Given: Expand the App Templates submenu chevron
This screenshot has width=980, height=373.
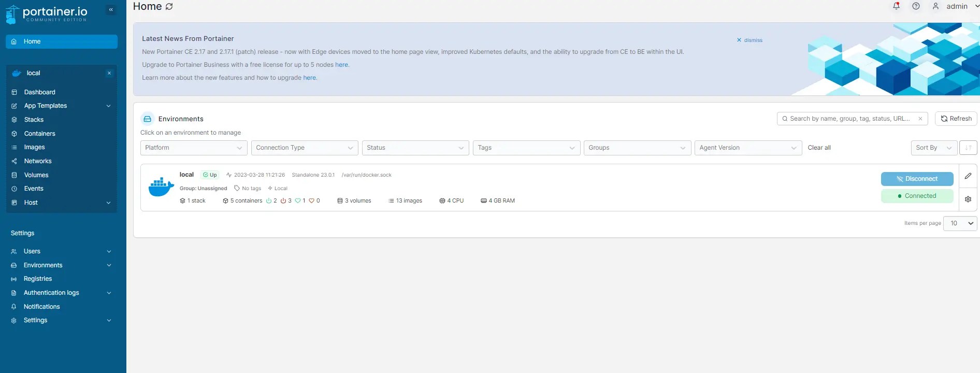Looking at the screenshot, I should (108, 106).
